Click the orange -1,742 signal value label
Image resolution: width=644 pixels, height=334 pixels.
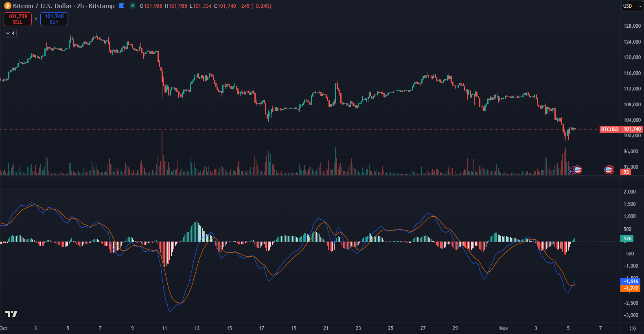pos(630,288)
